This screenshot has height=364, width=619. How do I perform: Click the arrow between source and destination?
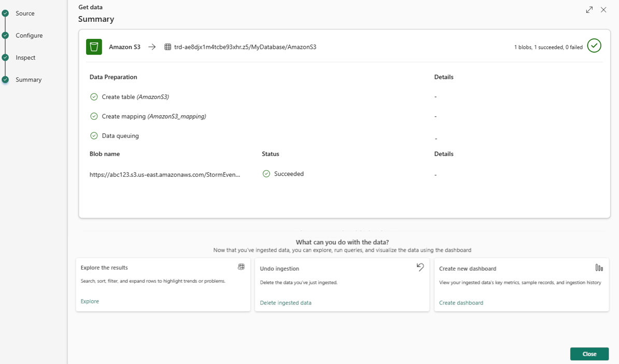[152, 47]
